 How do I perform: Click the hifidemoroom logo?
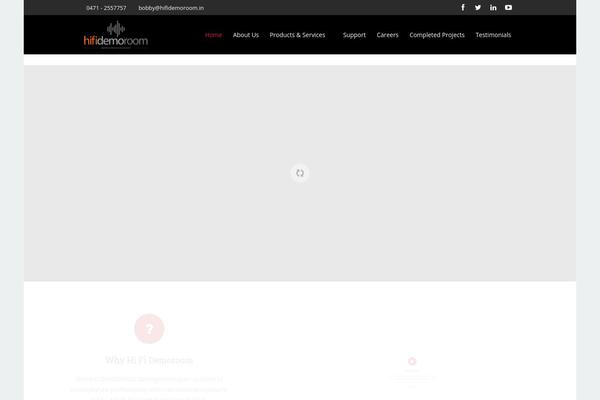[116, 35]
